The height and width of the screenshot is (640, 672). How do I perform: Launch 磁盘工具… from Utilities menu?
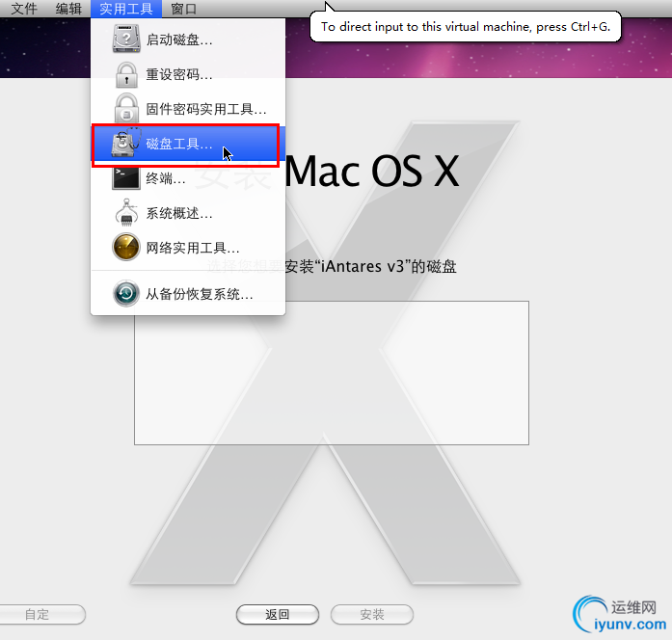tap(188, 144)
